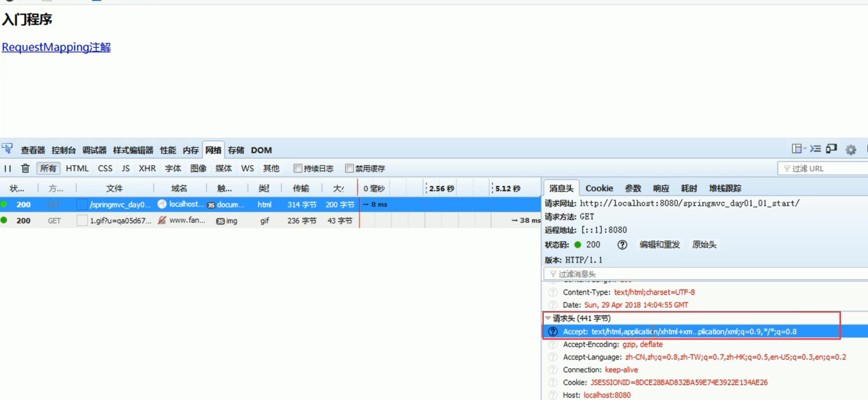Select the 网络 network tab
This screenshot has height=400, width=868.
tap(213, 150)
